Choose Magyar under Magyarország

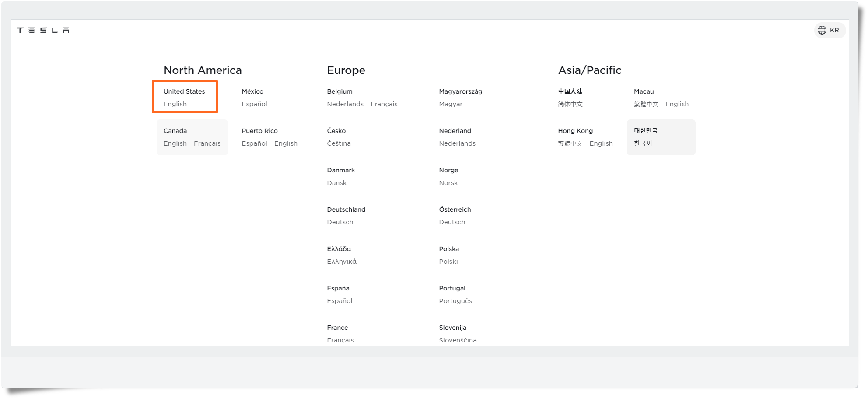tap(451, 104)
